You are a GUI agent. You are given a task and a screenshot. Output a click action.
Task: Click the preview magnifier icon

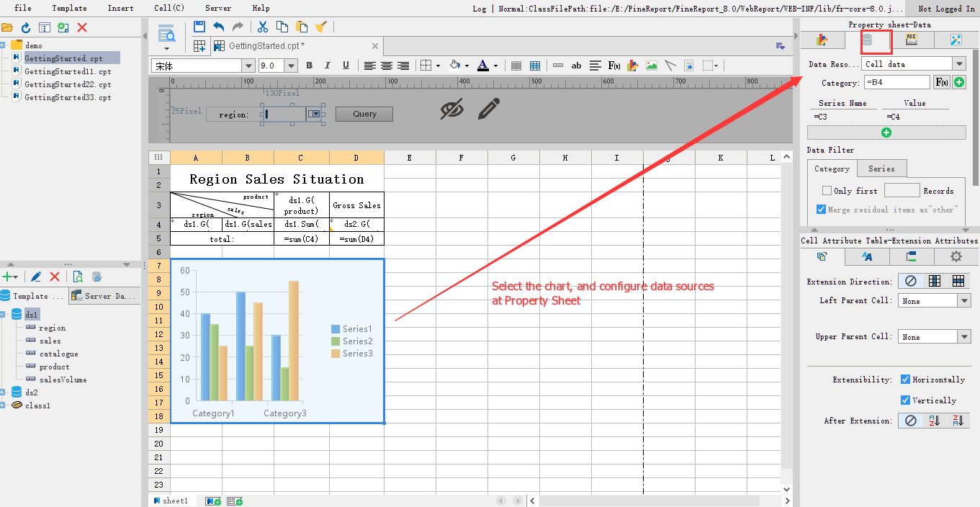(166, 32)
